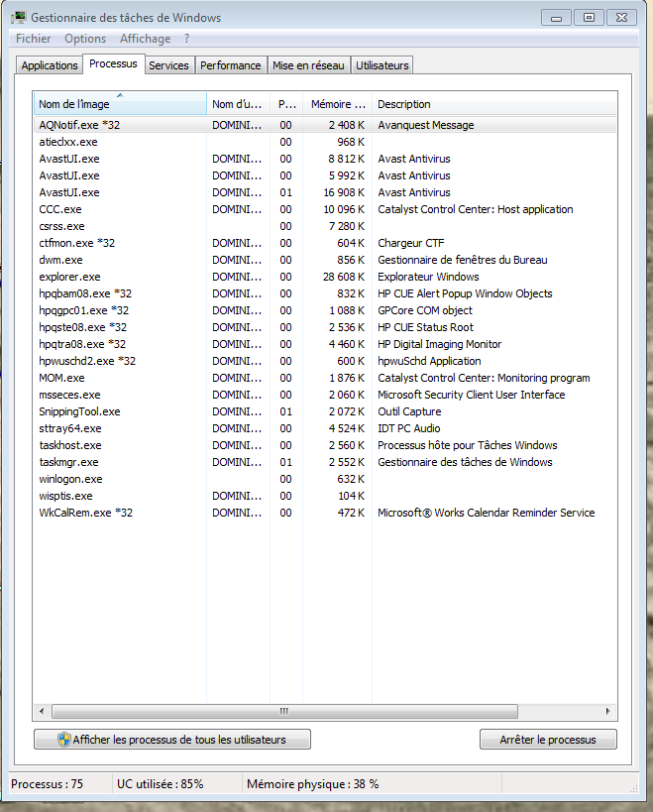This screenshot has width=653, height=812.
Task: Select the MOM.exe process
Action: 325,378
